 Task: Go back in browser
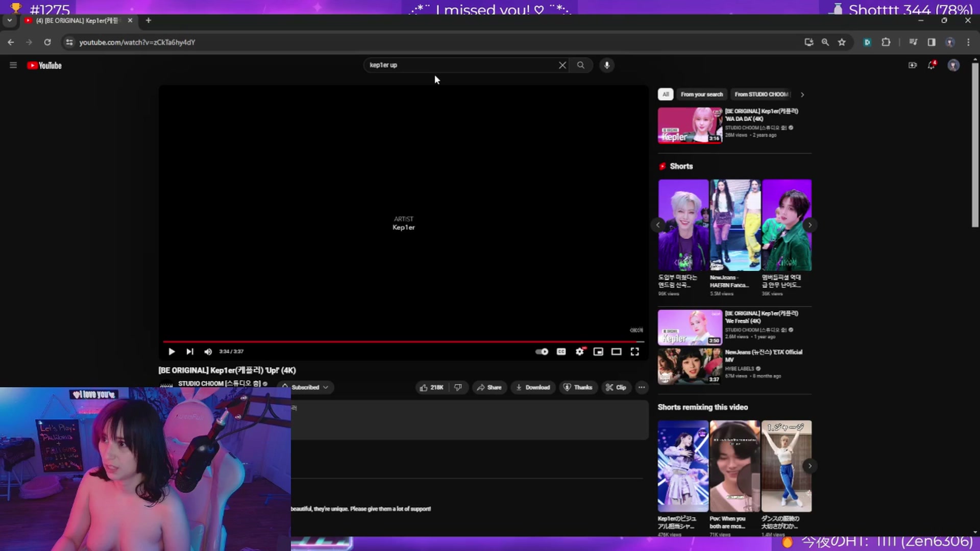[x=11, y=42]
